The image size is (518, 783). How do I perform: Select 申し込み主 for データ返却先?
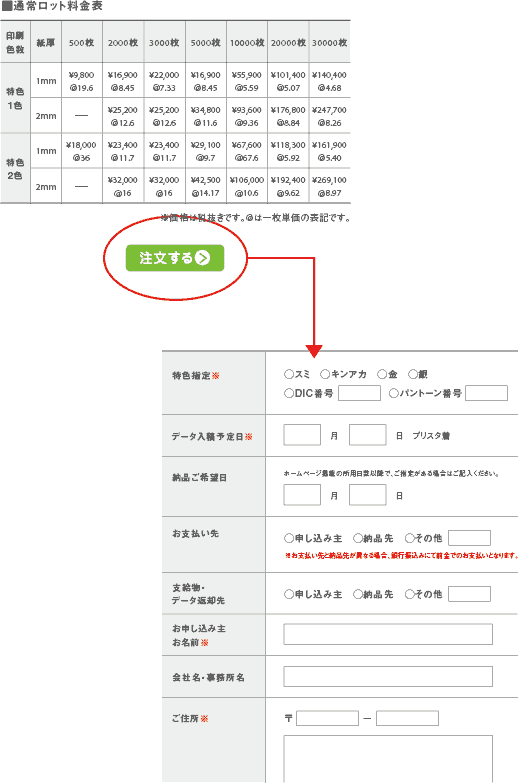[x=288, y=594]
